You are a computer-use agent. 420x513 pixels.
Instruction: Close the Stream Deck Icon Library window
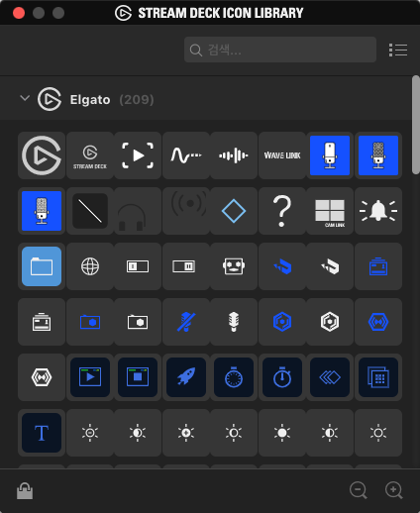click(19, 13)
